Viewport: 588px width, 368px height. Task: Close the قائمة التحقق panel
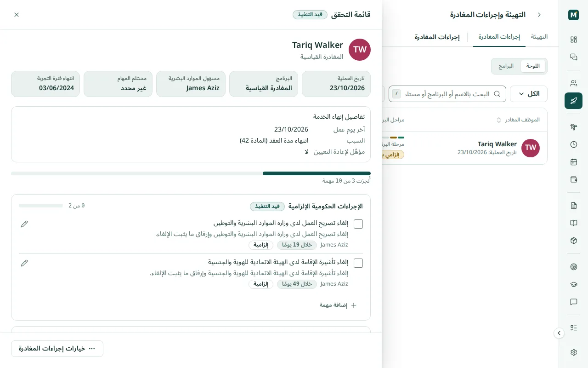[x=17, y=15]
